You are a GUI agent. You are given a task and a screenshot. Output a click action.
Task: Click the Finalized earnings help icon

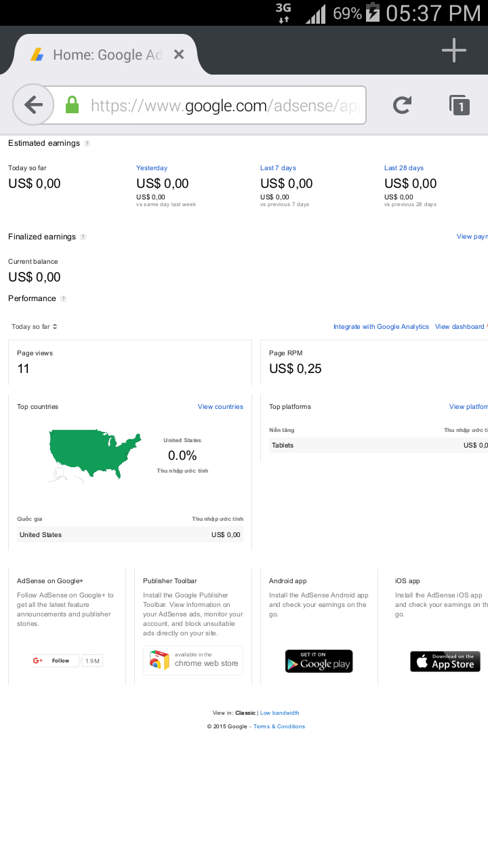[x=83, y=237]
